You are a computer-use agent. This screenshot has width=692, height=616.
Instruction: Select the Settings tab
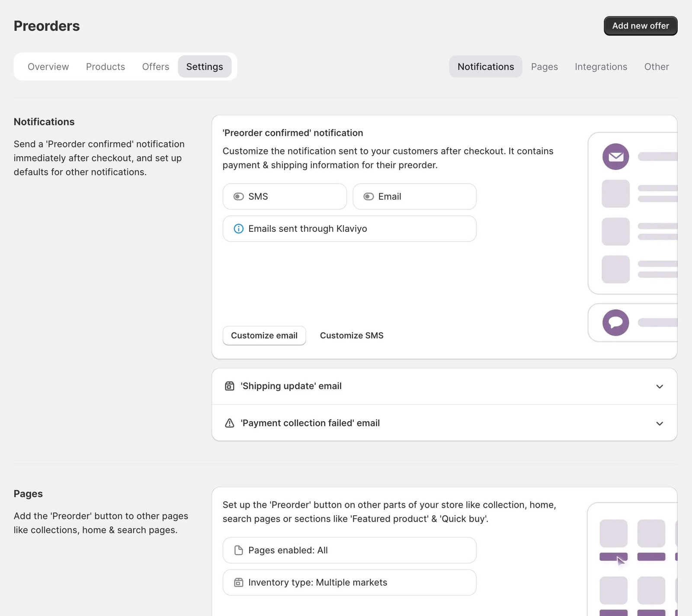pos(205,67)
